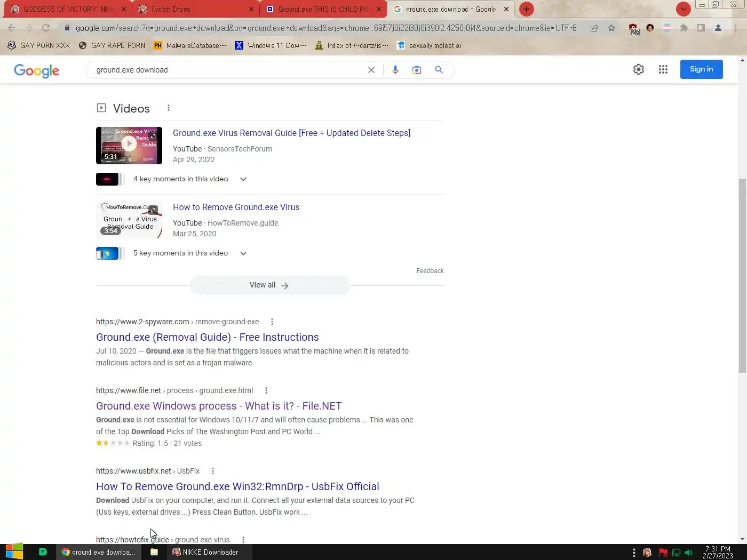Open the Google apps grid
The height and width of the screenshot is (560, 747).
tap(663, 69)
